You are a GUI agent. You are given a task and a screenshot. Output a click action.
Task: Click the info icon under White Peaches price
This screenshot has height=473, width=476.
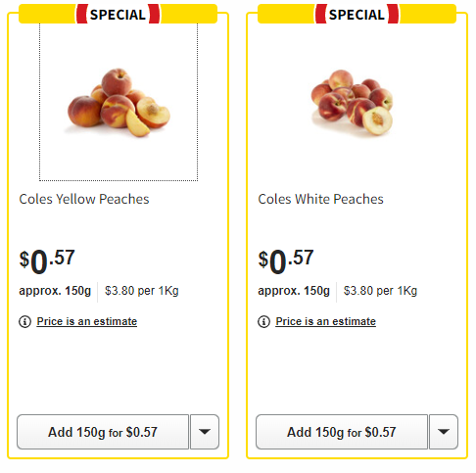[x=263, y=321]
